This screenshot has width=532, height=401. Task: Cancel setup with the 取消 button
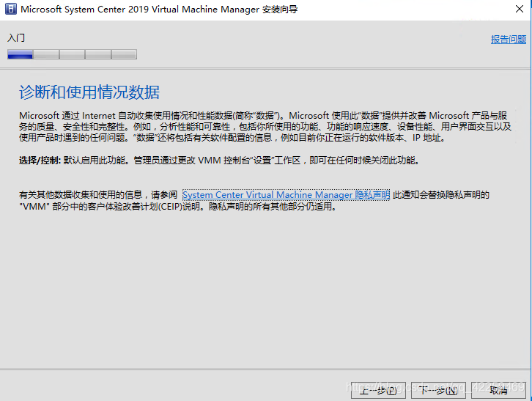coord(498,391)
